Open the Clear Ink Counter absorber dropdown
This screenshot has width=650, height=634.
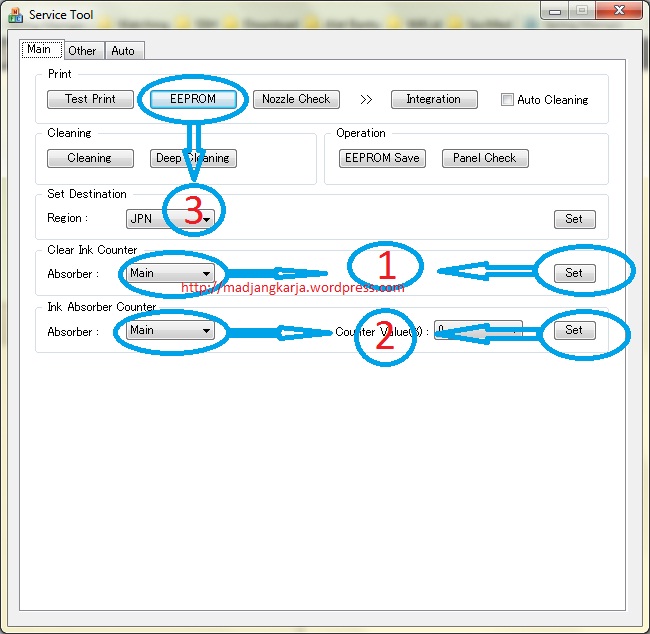click(x=170, y=273)
